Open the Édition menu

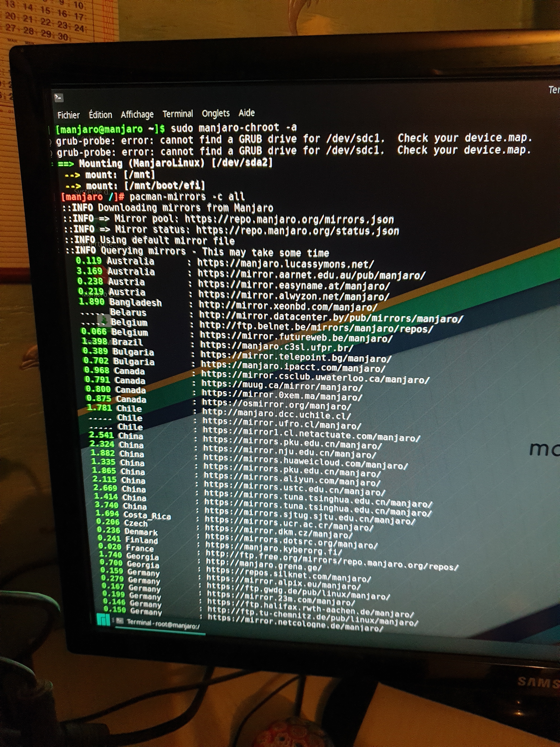[100, 115]
